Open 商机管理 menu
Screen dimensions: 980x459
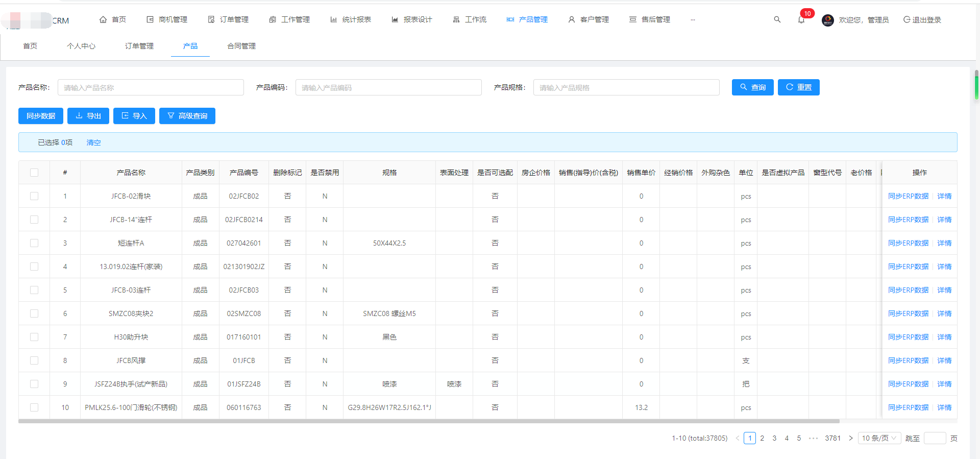pos(167,19)
